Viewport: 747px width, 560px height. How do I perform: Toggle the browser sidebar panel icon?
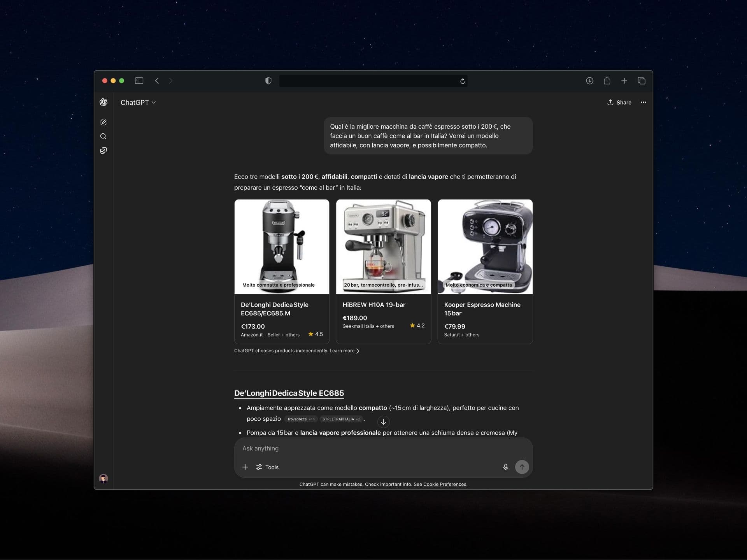point(139,81)
